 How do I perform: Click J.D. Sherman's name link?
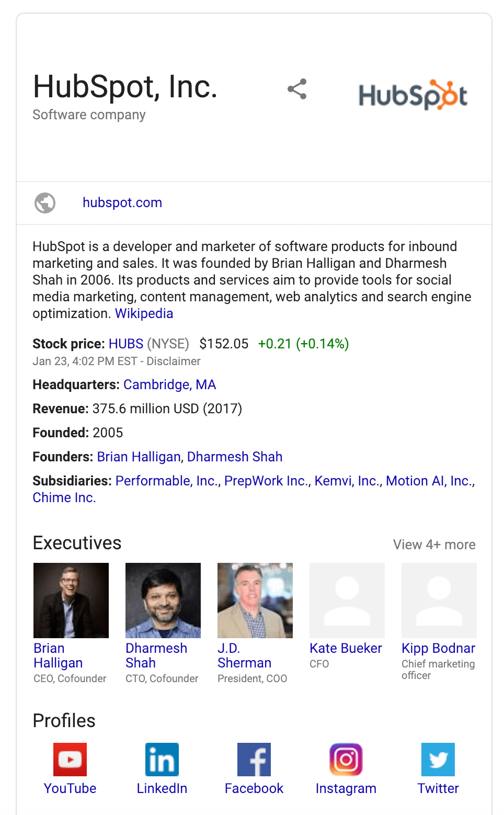[244, 655]
